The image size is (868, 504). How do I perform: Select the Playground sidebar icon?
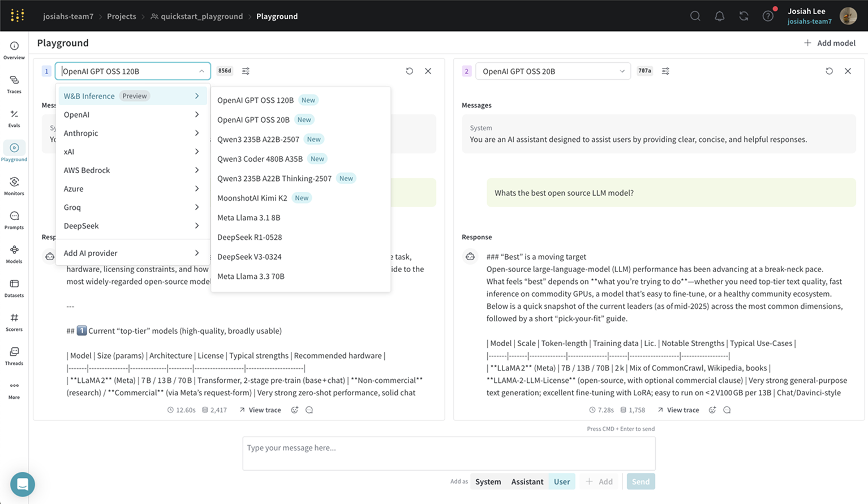point(14,152)
